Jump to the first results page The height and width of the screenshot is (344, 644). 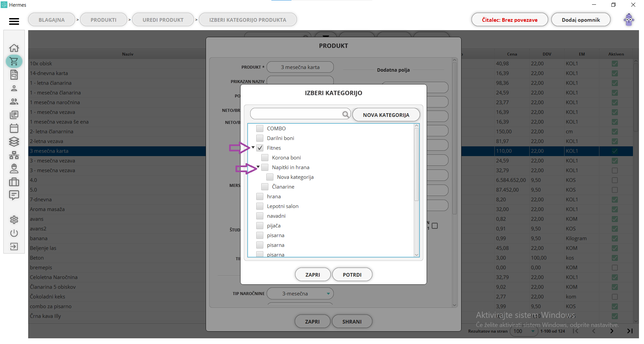pos(576,331)
